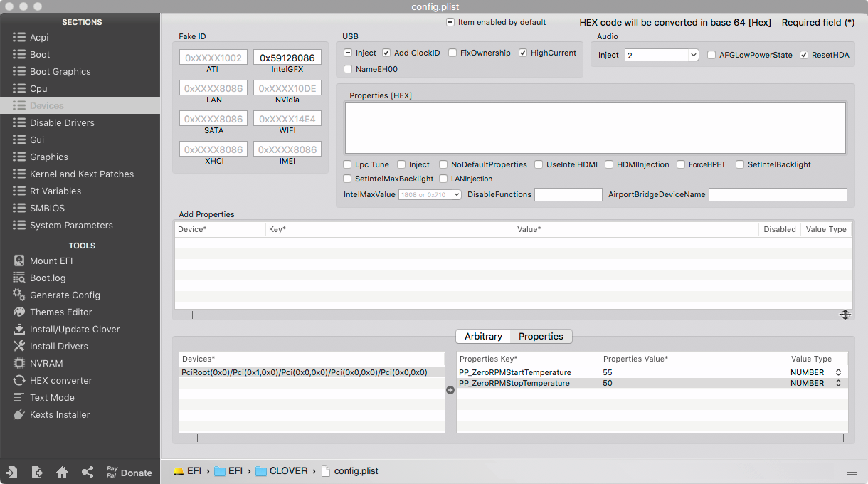The width and height of the screenshot is (868, 484).
Task: Select the PciRoot device row
Action: point(312,372)
